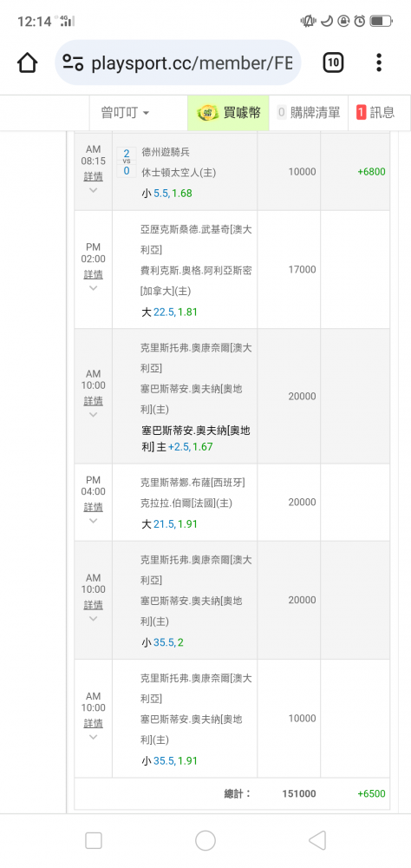Open the browser three-dot menu
Screen dimensions: 411x868
click(379, 62)
